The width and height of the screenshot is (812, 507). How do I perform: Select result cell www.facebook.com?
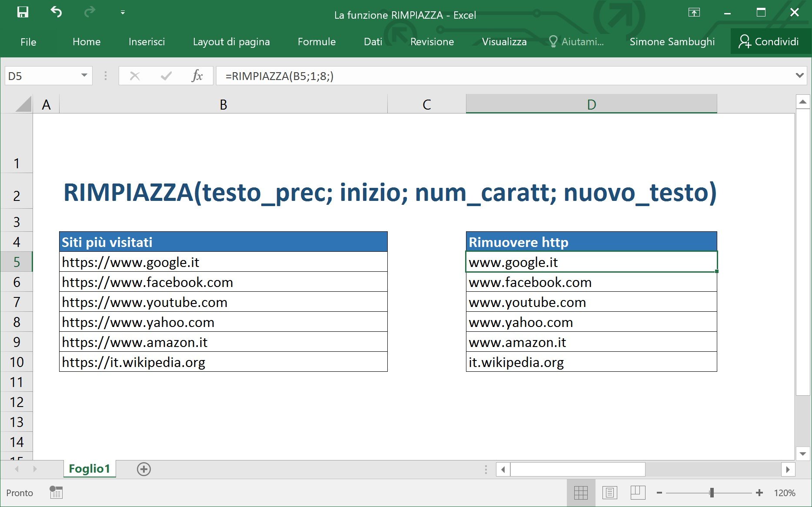click(592, 282)
